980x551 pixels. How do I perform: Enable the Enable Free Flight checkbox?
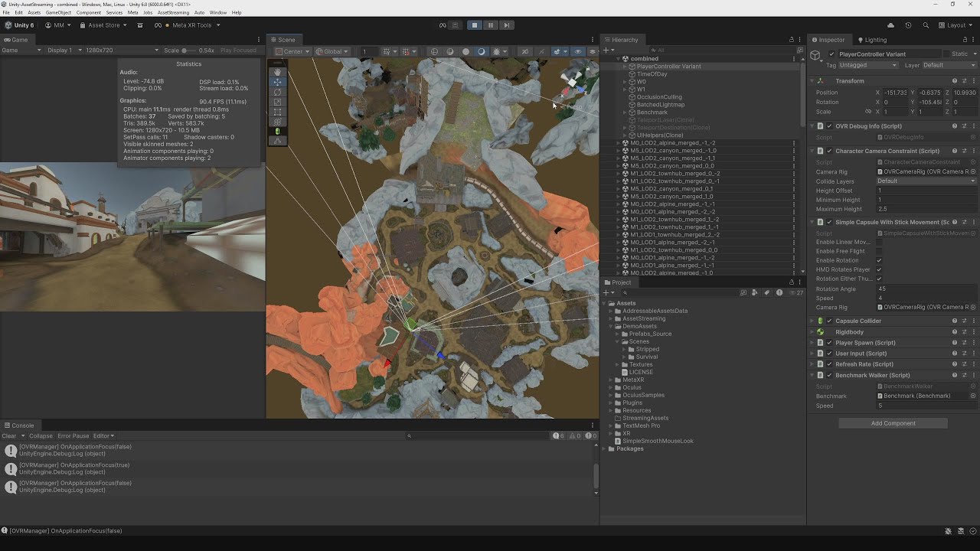(x=879, y=251)
